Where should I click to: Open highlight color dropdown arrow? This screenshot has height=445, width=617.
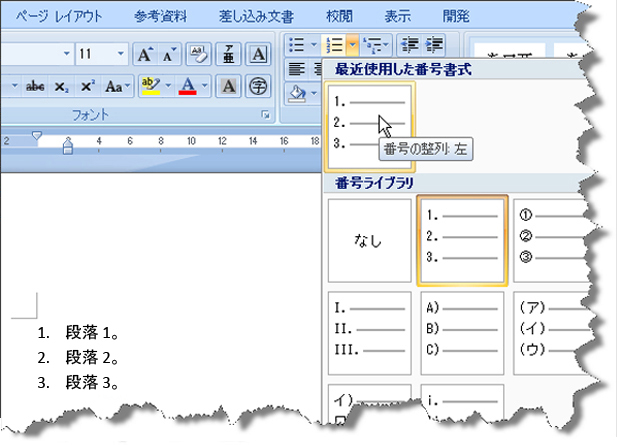pyautogui.click(x=168, y=85)
